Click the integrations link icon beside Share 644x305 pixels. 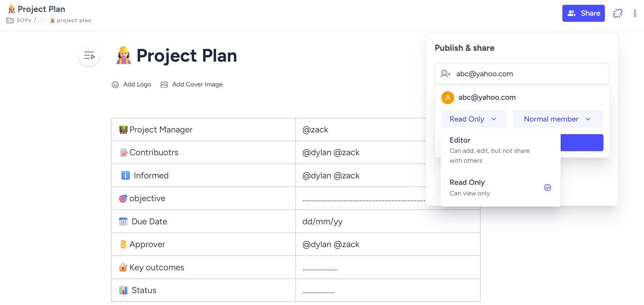617,13
